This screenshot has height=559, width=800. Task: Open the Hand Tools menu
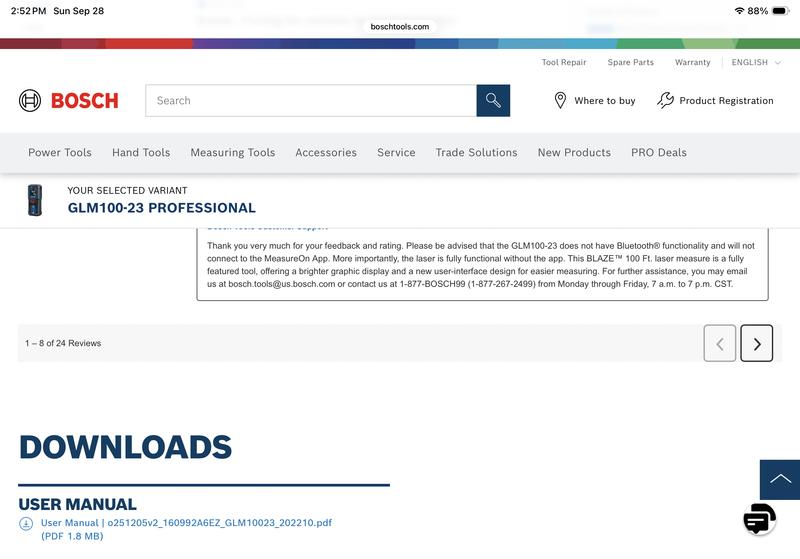coord(141,153)
